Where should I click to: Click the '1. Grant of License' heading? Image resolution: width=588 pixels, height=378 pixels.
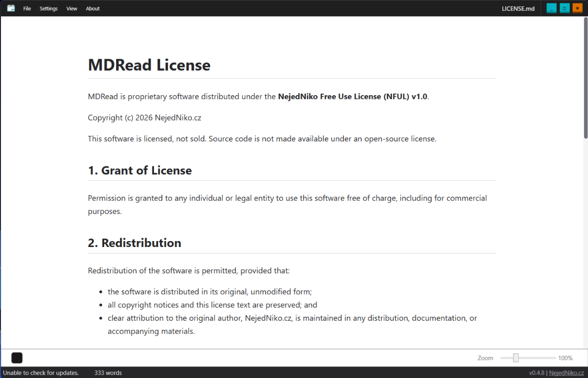(x=140, y=170)
